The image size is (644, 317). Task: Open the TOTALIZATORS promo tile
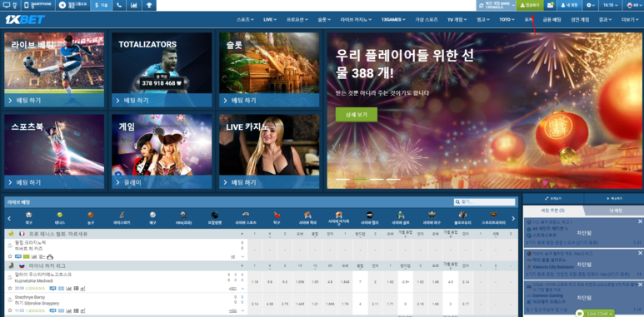coord(162,70)
